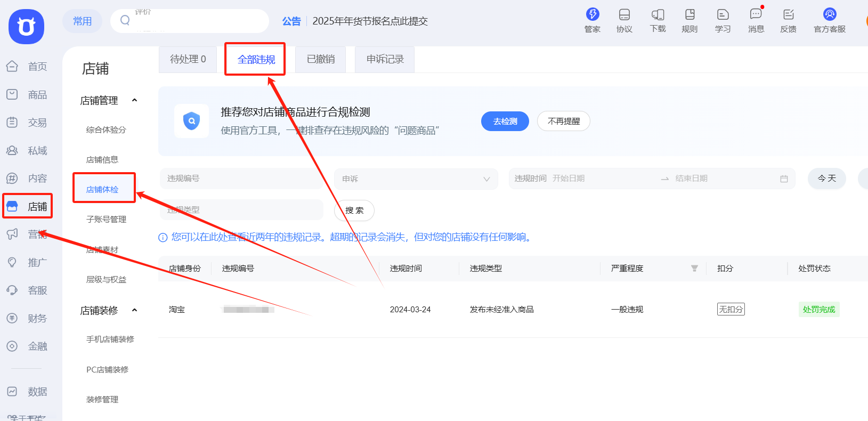Open the 财务 sidebar section
Viewport: 868px width, 421px height.
pos(27,318)
